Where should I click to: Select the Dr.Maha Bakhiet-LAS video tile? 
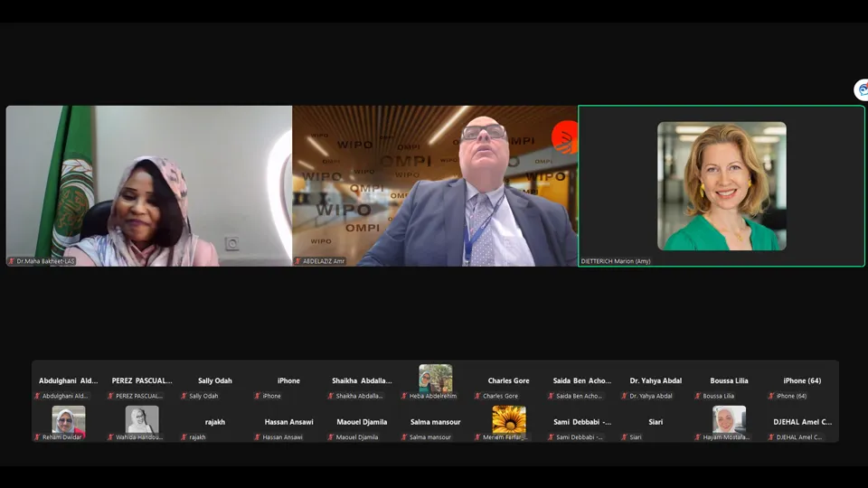point(149,185)
